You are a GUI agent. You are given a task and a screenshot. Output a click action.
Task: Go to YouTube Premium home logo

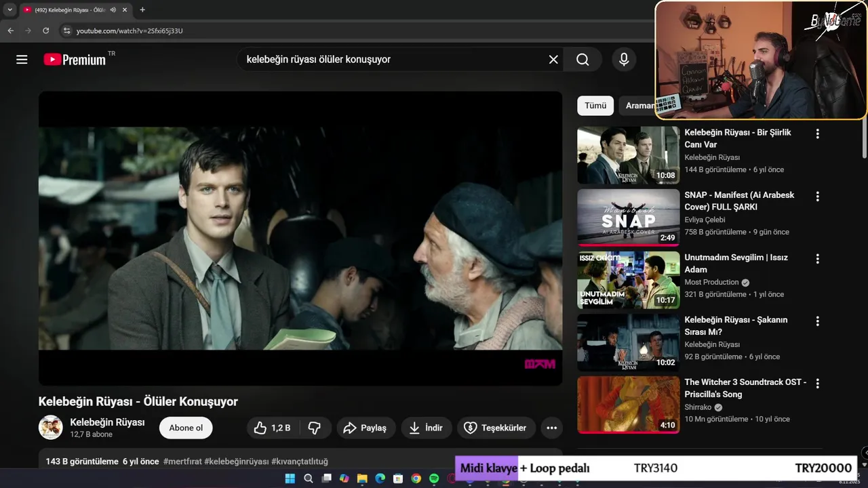coord(75,60)
